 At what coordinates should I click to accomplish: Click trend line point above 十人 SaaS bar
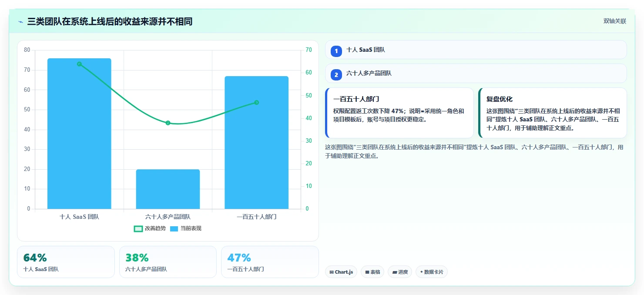(x=79, y=64)
